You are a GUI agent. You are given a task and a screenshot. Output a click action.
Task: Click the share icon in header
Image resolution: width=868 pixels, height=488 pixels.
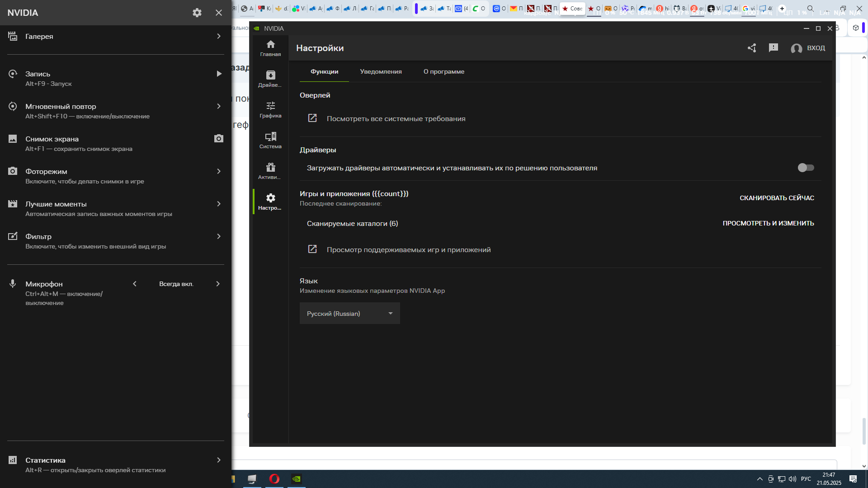tap(752, 48)
